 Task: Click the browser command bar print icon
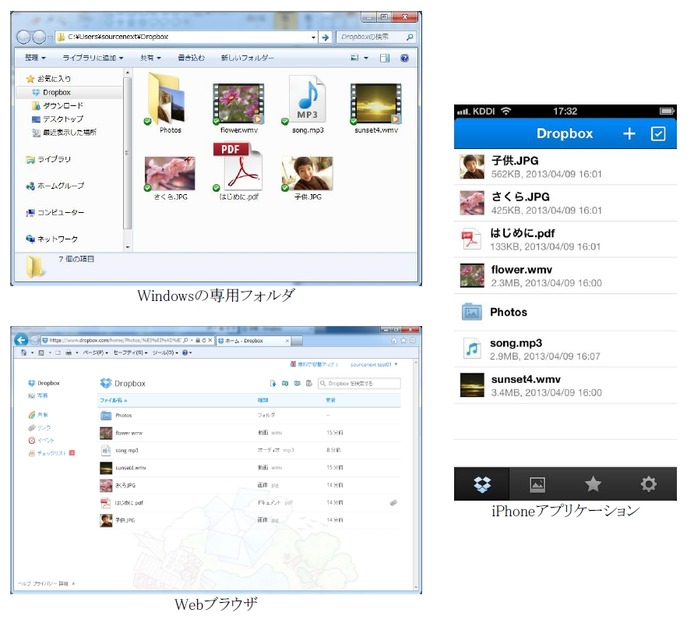[69, 353]
